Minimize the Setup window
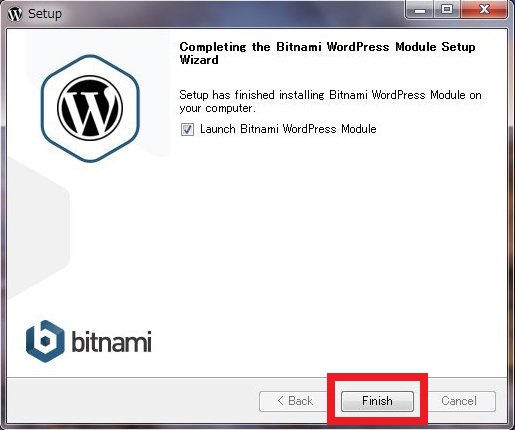Screen dimensions: 515x430 click(x=419, y=10)
